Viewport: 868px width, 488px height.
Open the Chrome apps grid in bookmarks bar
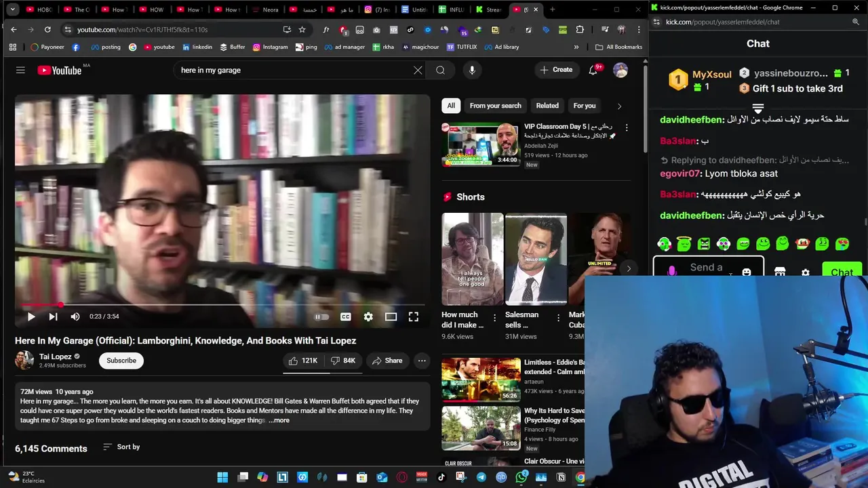(13, 47)
